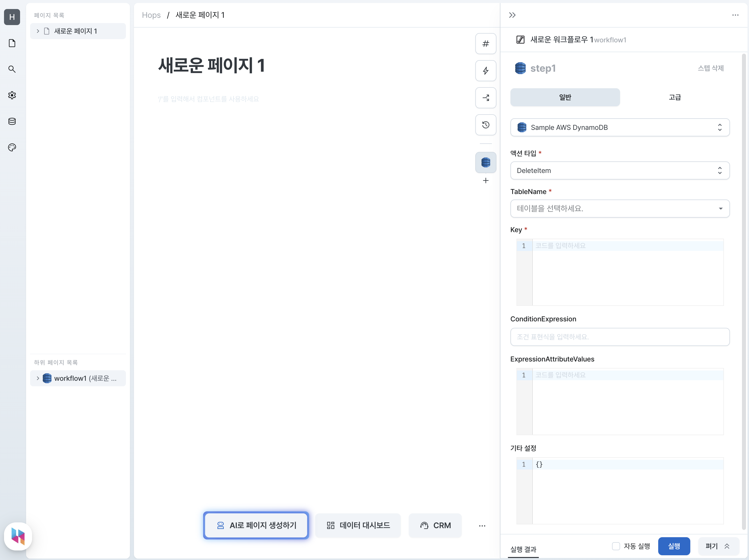Open the DeleteItem action type dropdown
The image size is (749, 560).
tap(620, 170)
